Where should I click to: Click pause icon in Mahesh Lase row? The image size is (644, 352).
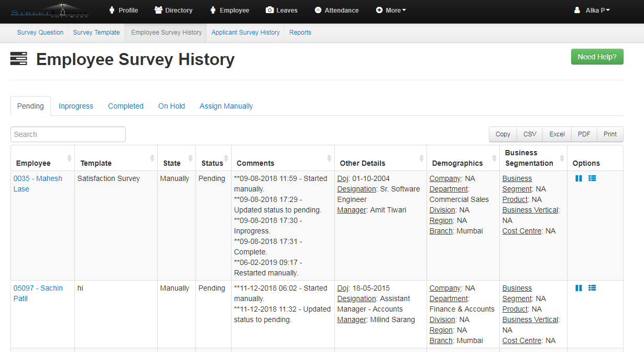(578, 178)
